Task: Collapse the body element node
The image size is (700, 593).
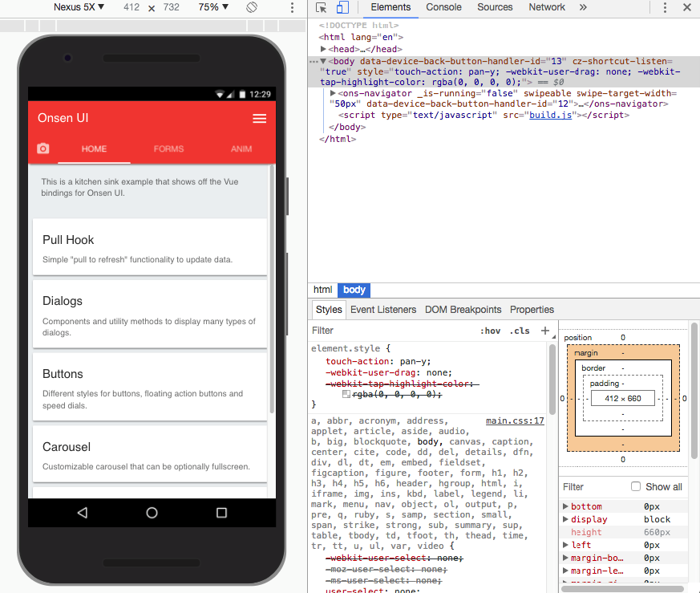Action: click(323, 61)
